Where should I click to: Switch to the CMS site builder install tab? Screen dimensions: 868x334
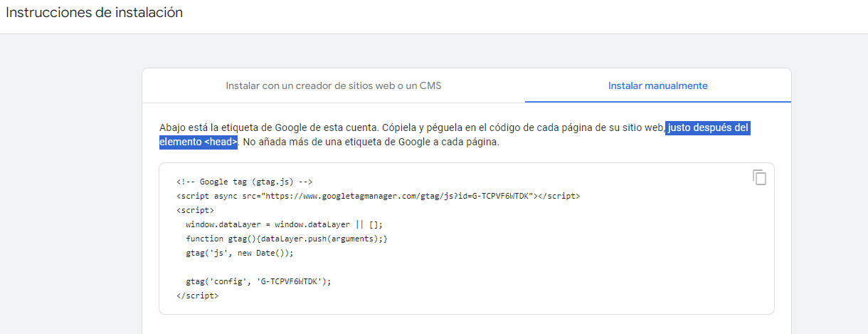pos(333,85)
